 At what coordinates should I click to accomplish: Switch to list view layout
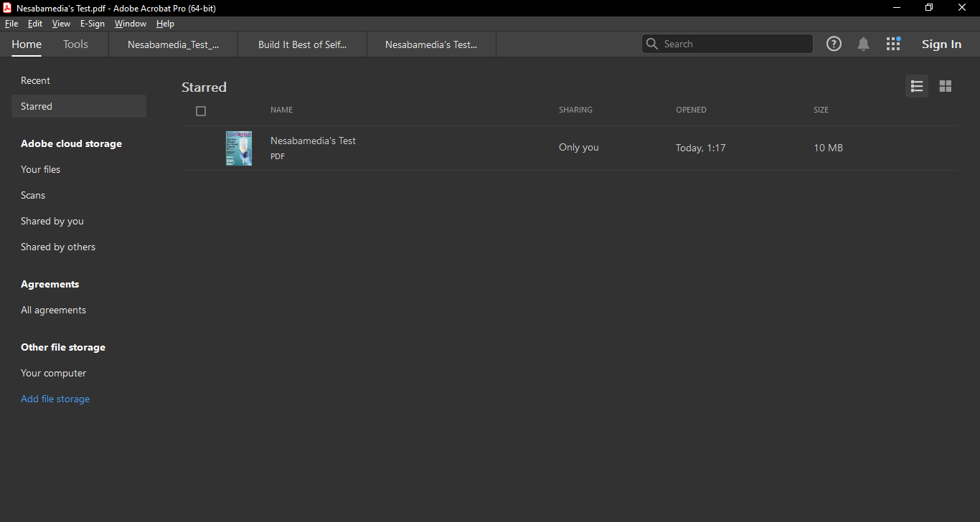(916, 86)
